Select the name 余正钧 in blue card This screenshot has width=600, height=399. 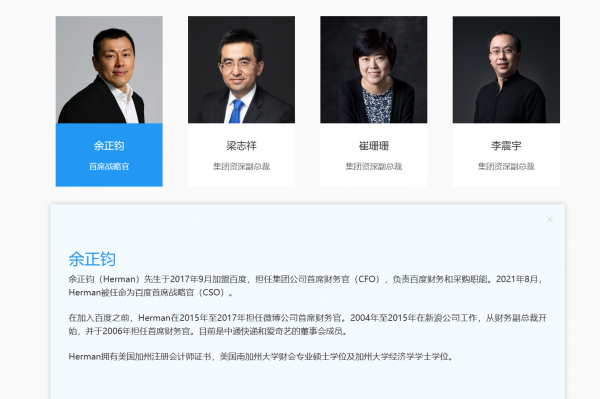[109, 146]
